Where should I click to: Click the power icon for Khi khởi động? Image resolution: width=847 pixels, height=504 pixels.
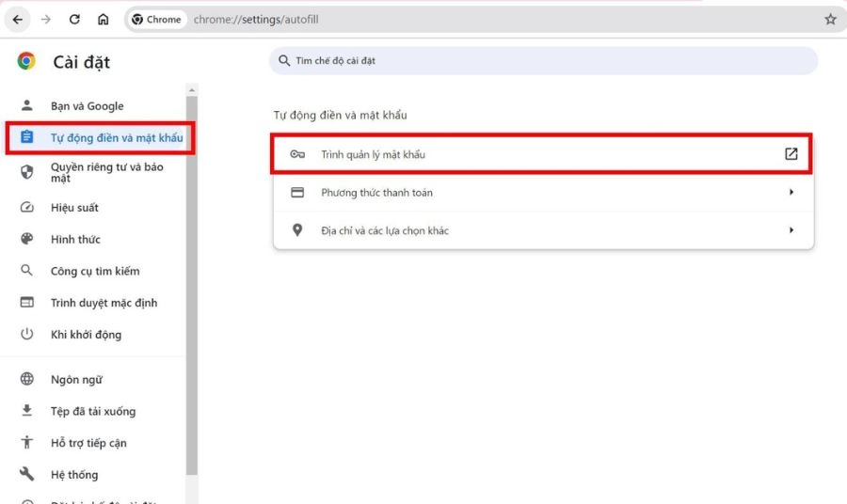pyautogui.click(x=26, y=334)
